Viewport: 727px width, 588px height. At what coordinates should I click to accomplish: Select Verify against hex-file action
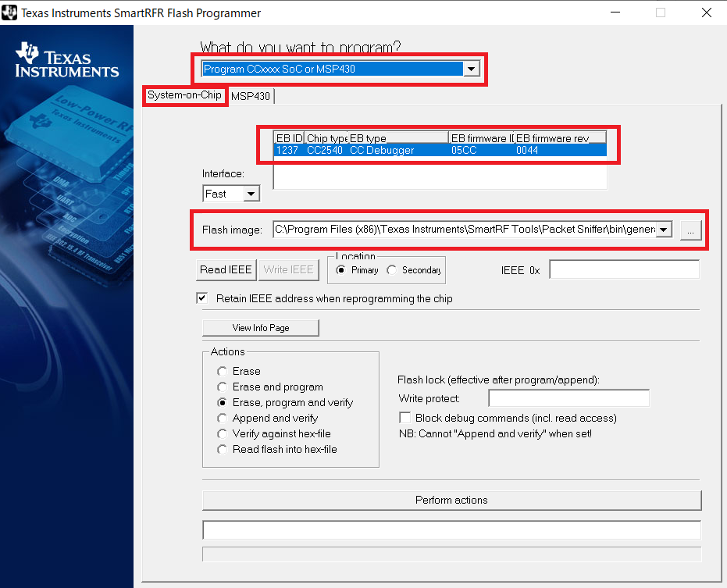tap(223, 434)
